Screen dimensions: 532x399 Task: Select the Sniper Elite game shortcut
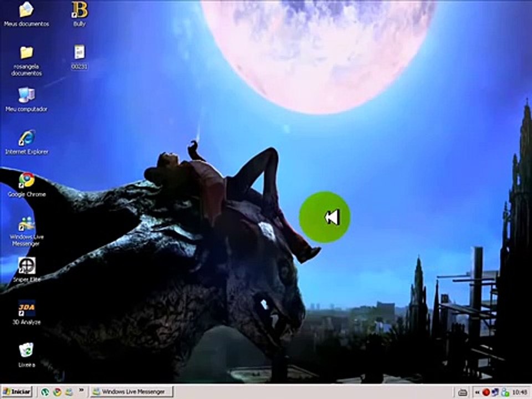pos(27,270)
